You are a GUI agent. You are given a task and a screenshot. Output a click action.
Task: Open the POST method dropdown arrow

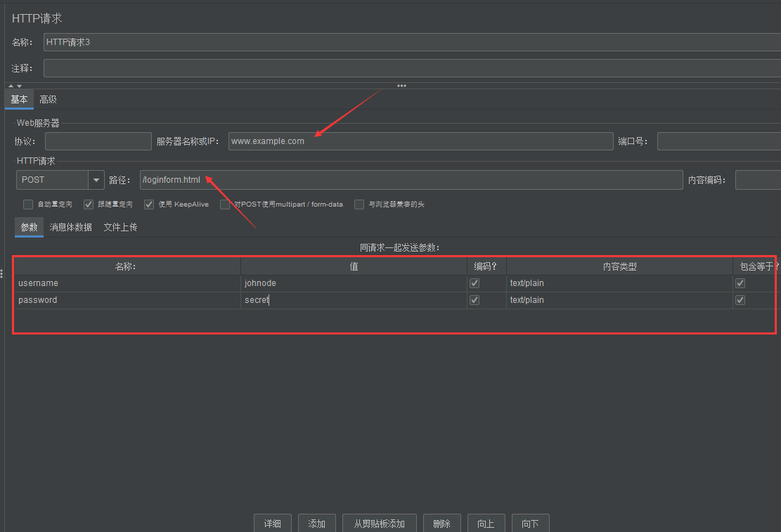click(x=96, y=180)
